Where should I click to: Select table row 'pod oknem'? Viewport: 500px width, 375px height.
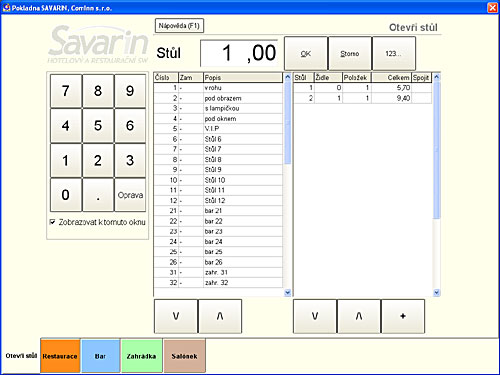218,119
